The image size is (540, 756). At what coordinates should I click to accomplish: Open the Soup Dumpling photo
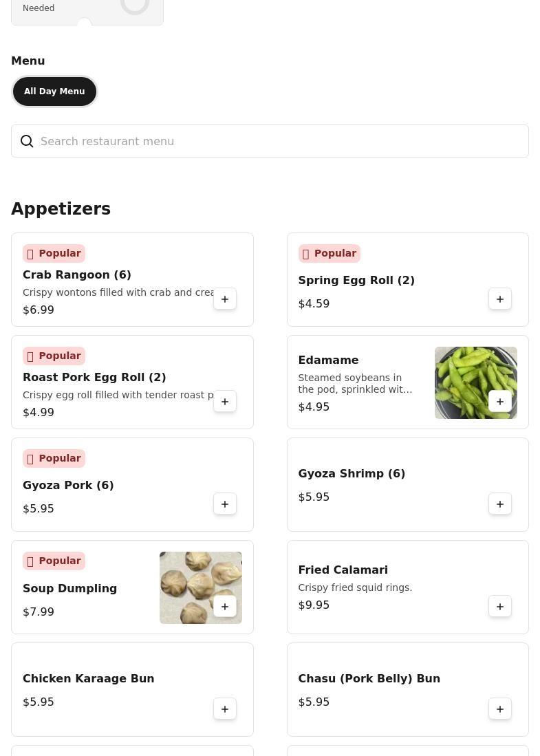(x=201, y=587)
